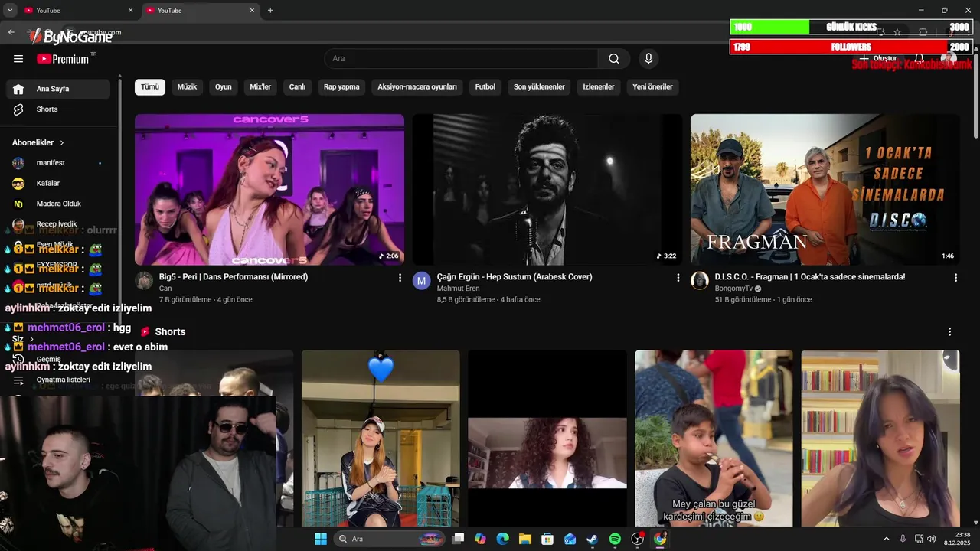Expand the Abonelikler section
Screen dimensions: 980x551
pos(38,142)
